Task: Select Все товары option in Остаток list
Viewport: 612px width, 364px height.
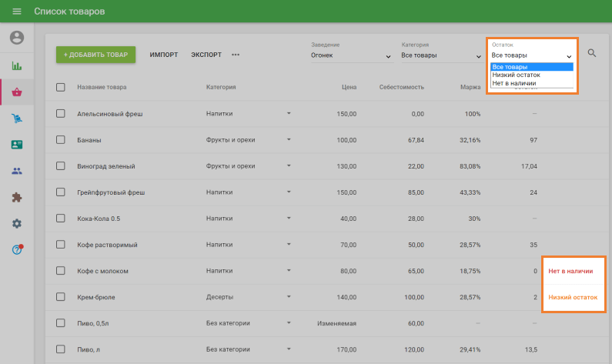Action: point(532,67)
